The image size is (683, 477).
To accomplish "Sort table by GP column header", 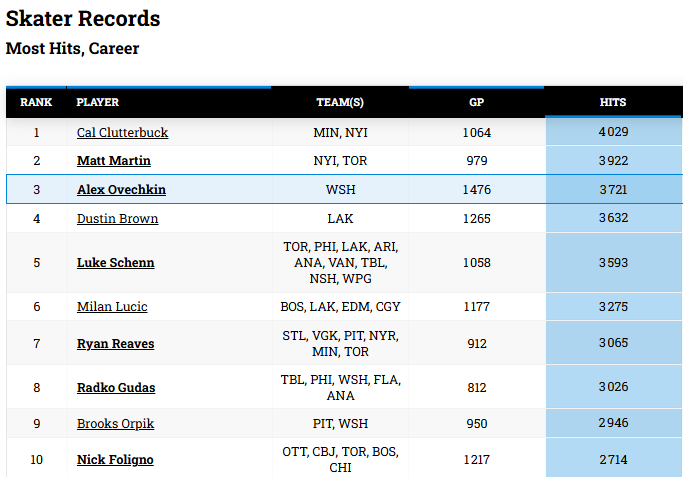I will pyautogui.click(x=477, y=102).
